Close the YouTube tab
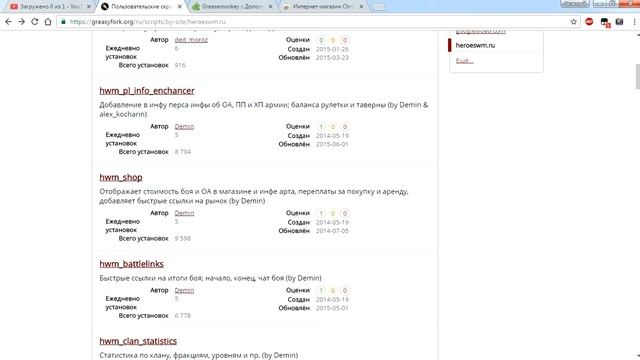The image size is (640, 360). point(88,7)
